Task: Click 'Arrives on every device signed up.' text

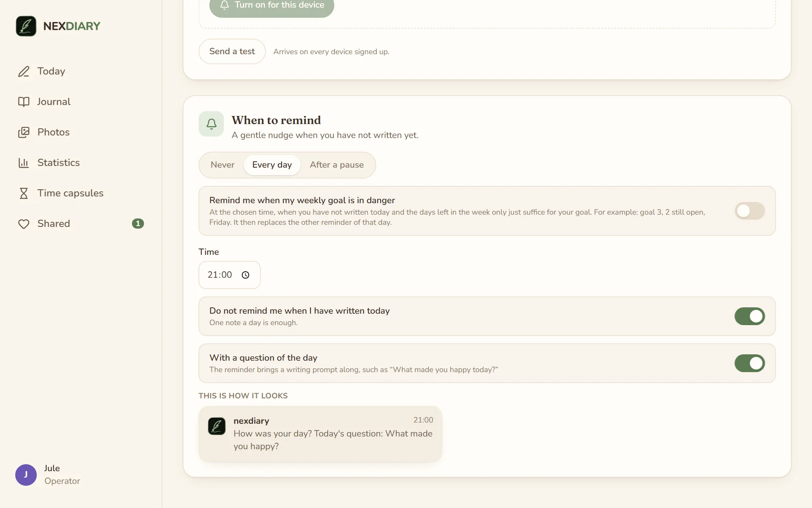Action: [x=331, y=52]
